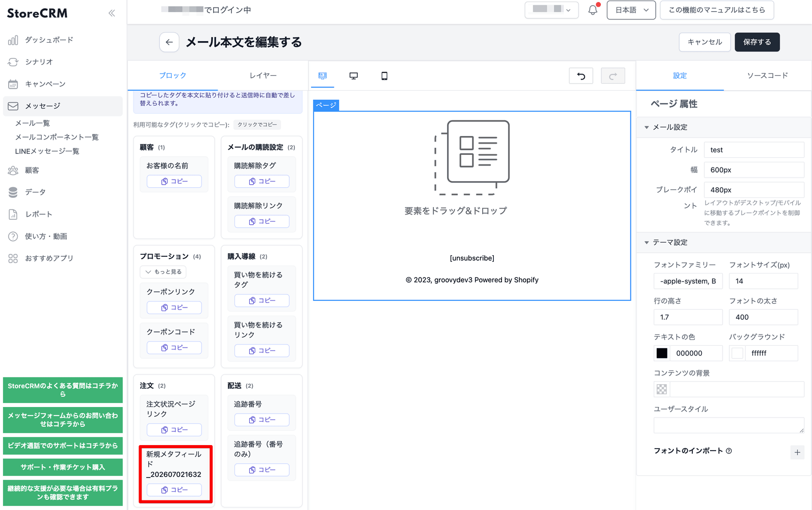
Task: Switch to desktop preview icon
Action: coord(354,76)
